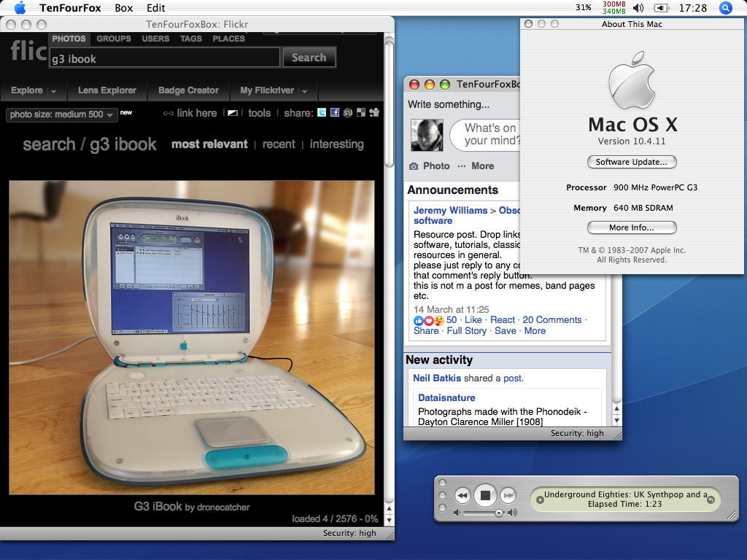Sort results by most relevant
Screen dimensions: 747x560
tap(209, 144)
